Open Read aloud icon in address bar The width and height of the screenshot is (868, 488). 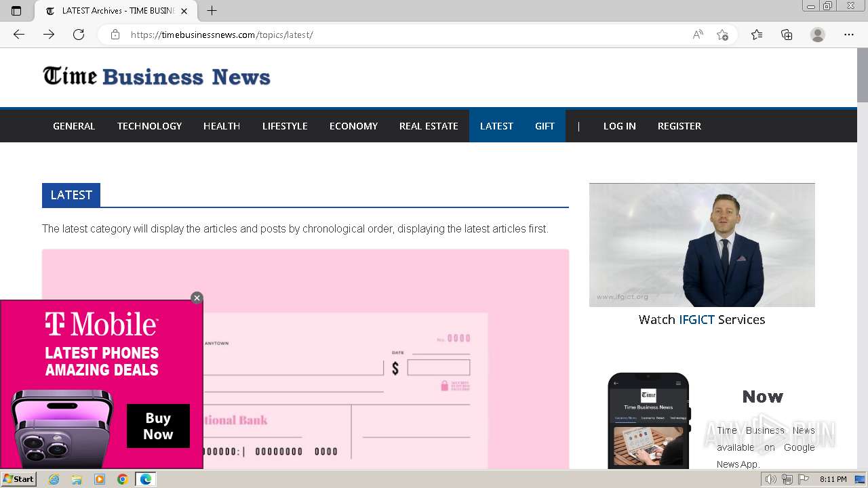pyautogui.click(x=698, y=35)
